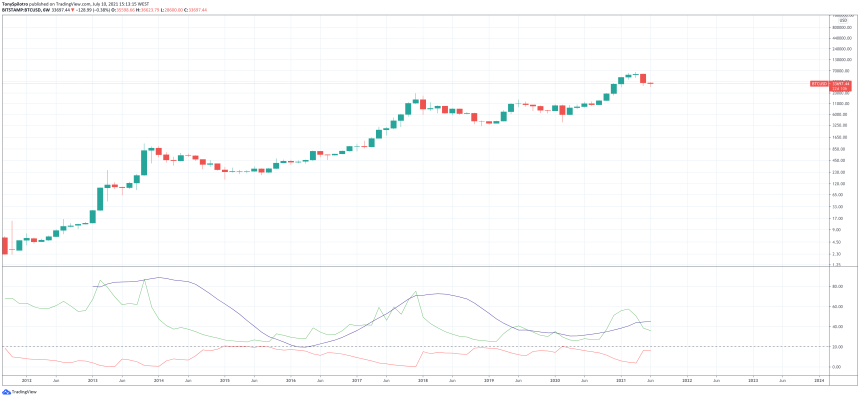860x398 pixels.
Task: Click the 800000.00 price axis label
Action: [x=841, y=27]
